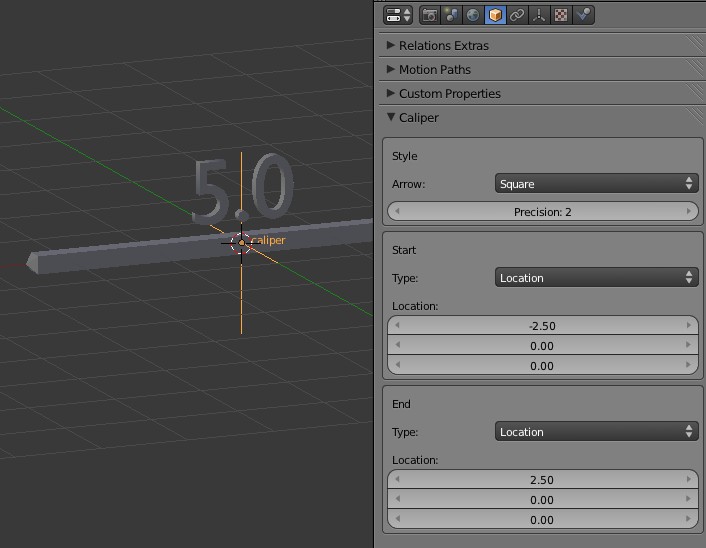This screenshot has height=548, width=706.
Task: Expand the Motion Paths panel
Action: click(434, 69)
